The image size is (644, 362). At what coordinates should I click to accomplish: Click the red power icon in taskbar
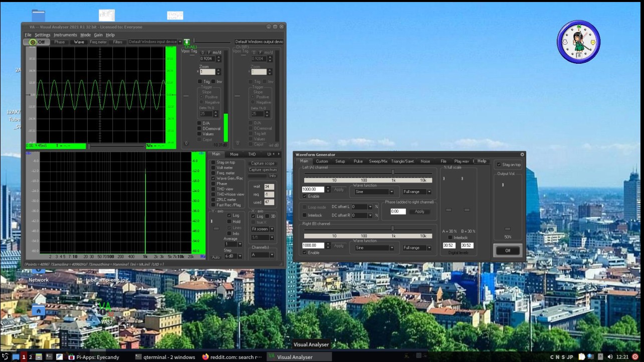pyautogui.click(x=635, y=357)
